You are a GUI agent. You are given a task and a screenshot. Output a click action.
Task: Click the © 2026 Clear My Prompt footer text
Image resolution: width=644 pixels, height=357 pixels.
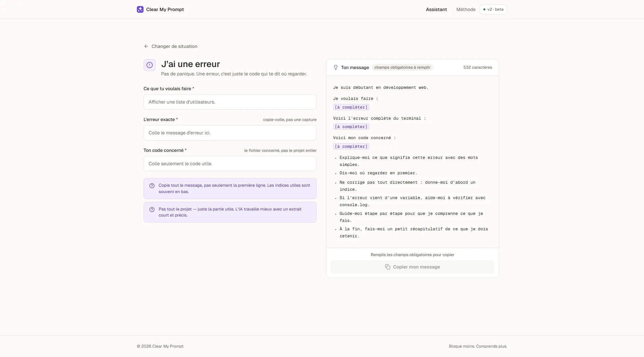pyautogui.click(x=160, y=346)
